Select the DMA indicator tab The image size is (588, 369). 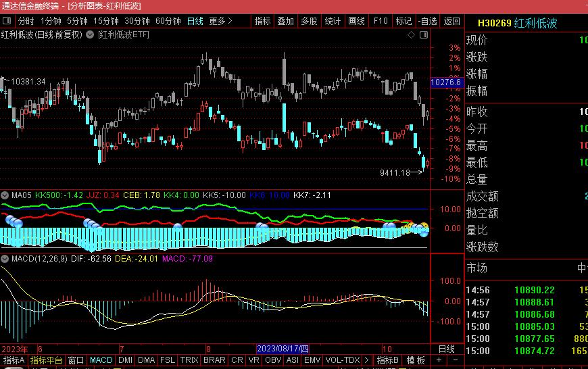pos(146,360)
